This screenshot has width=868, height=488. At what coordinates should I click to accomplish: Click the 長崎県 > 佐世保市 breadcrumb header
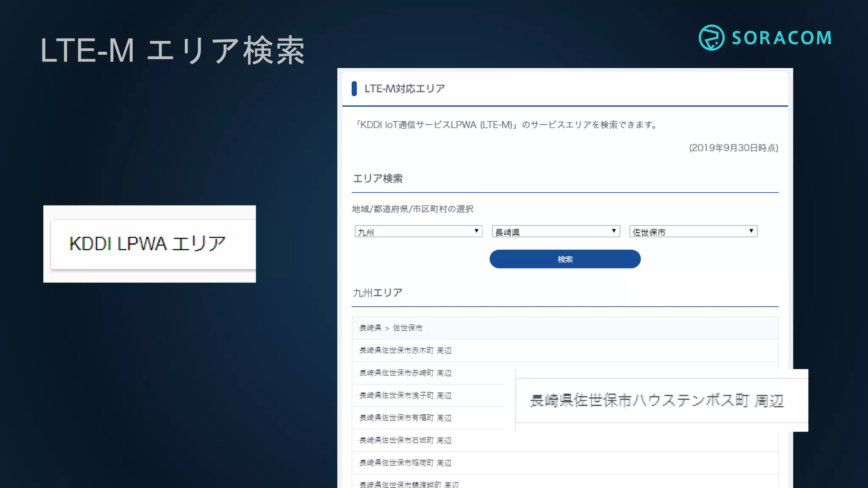point(565,328)
